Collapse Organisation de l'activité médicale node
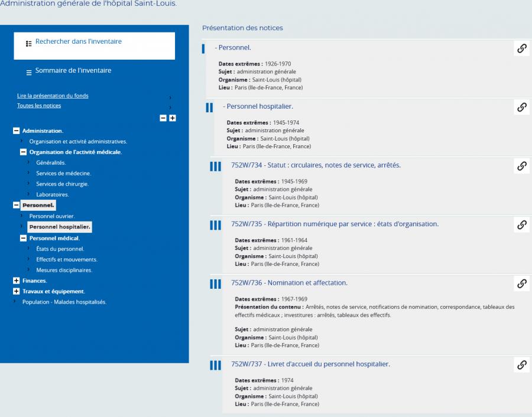The image size is (532, 417). pos(23,152)
